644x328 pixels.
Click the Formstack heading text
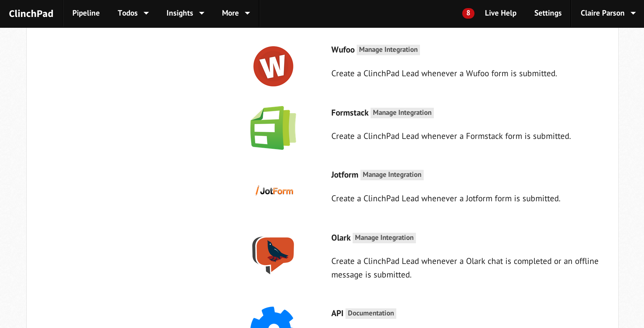click(x=350, y=113)
